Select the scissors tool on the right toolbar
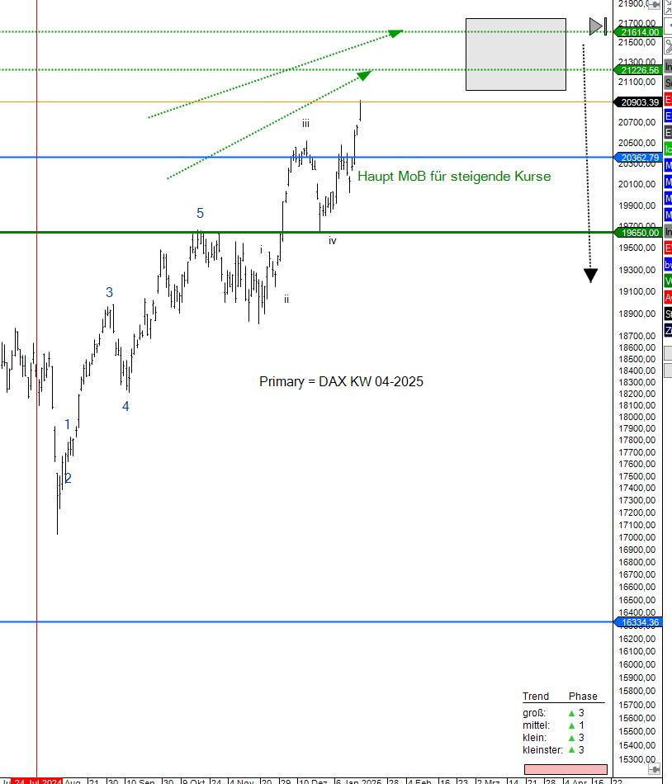The height and width of the screenshot is (784, 672). click(x=665, y=45)
